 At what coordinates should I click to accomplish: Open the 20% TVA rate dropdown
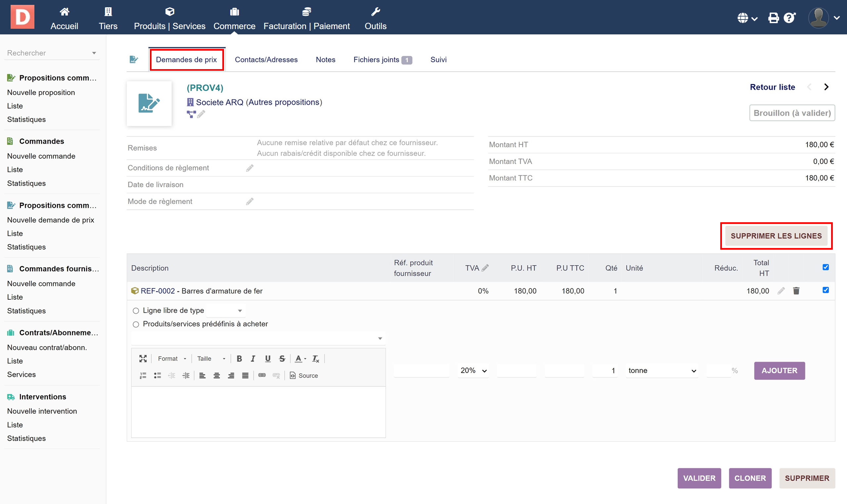473,370
